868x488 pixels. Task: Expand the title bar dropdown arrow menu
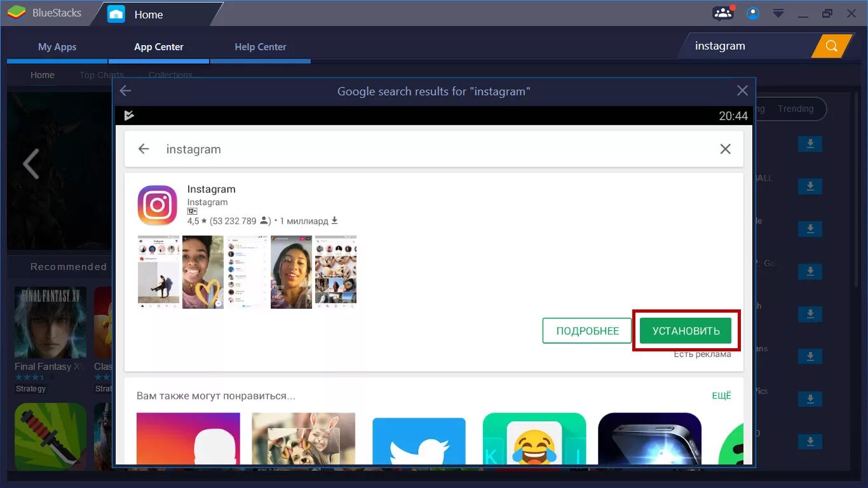coord(778,13)
